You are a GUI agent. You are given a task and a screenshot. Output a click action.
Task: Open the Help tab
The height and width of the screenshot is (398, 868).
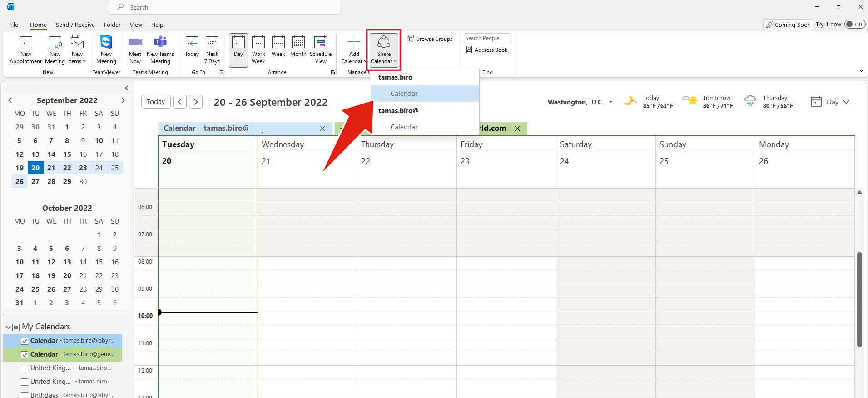pyautogui.click(x=157, y=25)
